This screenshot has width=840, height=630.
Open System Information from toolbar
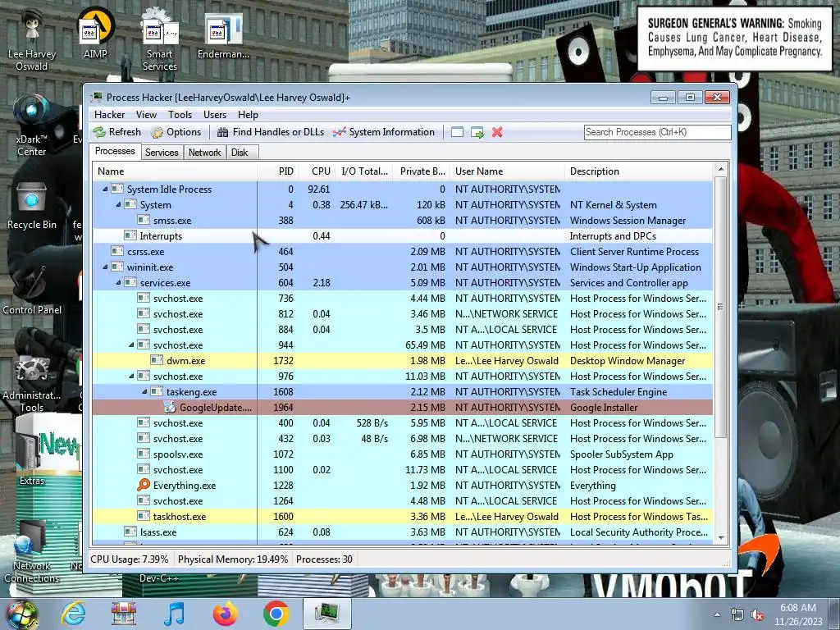[384, 132]
